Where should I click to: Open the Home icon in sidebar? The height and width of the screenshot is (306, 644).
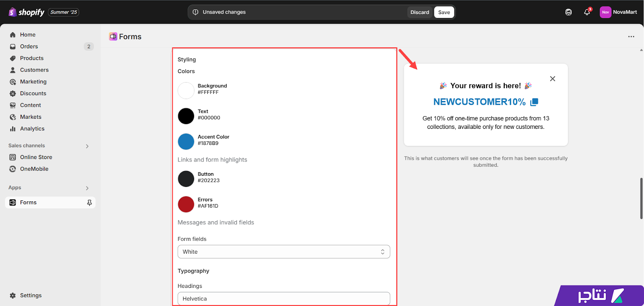(x=13, y=35)
